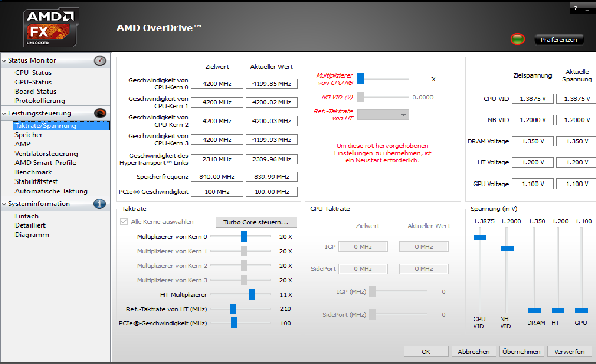Open Automatische Taktung page
This screenshot has height=364, width=596.
pyautogui.click(x=51, y=191)
